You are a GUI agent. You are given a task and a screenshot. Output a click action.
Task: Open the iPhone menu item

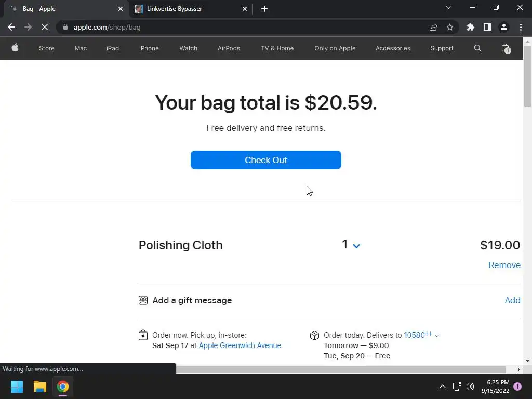(x=149, y=48)
